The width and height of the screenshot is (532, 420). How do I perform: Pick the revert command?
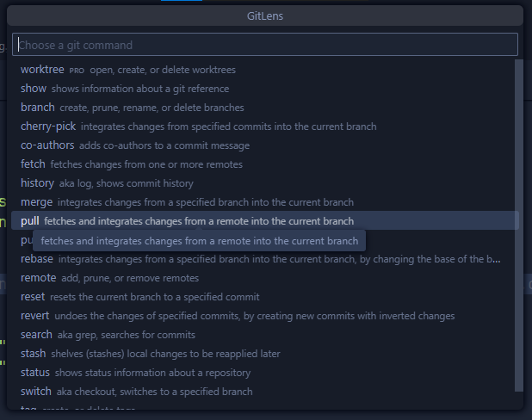coord(34,316)
